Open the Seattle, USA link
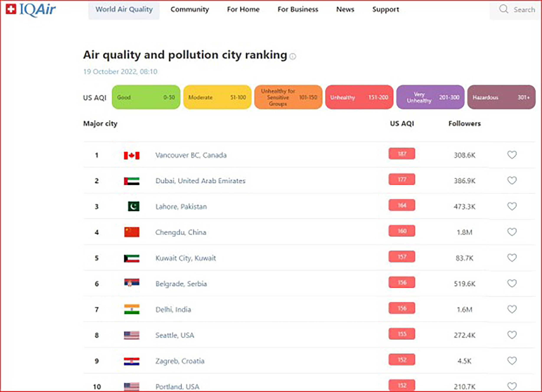Screen dimensions: 542x392 (175, 335)
